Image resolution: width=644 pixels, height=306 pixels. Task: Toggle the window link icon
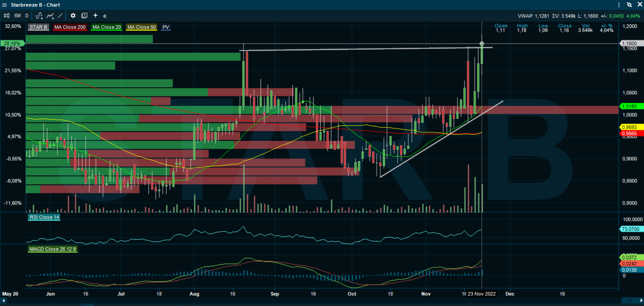point(629,5)
